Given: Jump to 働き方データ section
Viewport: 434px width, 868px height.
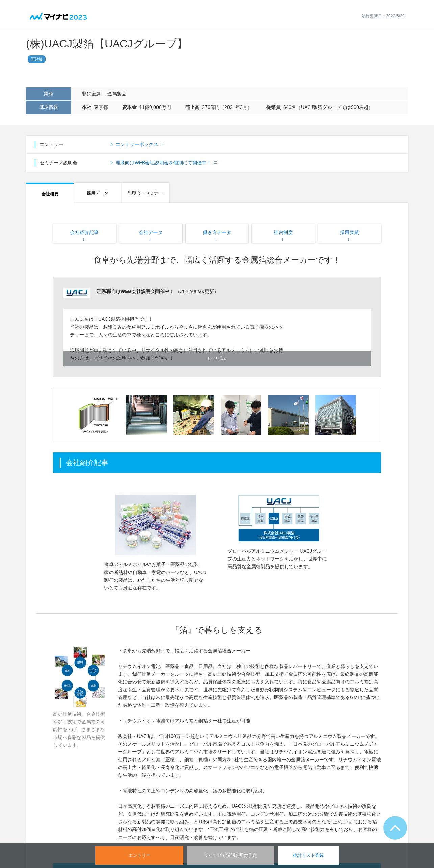Looking at the screenshot, I should (x=217, y=234).
